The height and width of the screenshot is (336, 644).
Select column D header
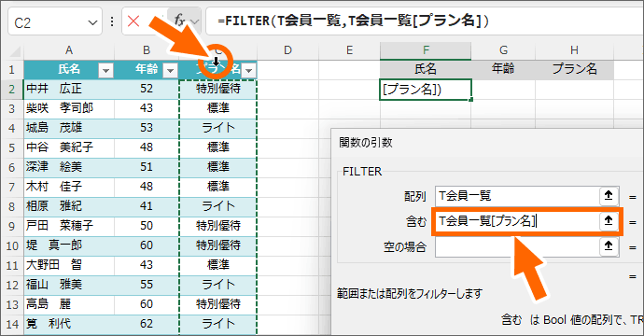[287, 50]
